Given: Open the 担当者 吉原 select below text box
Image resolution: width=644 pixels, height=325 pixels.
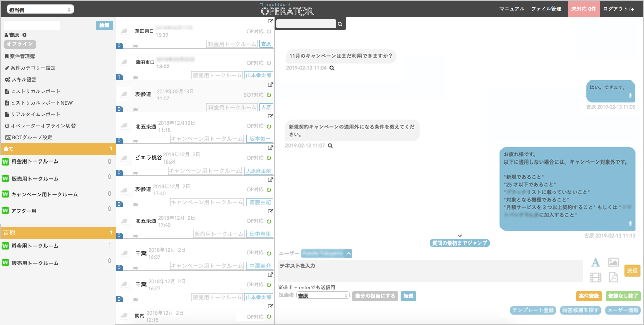Looking at the screenshot, I should point(323,296).
